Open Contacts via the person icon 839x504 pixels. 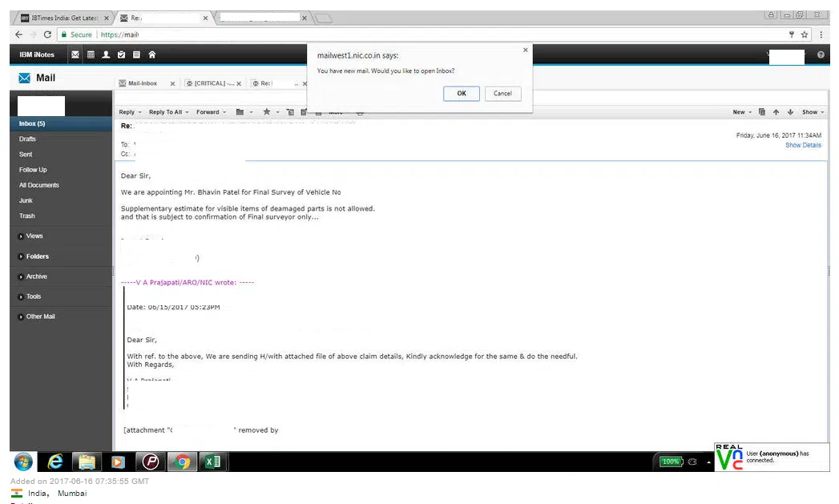pyautogui.click(x=106, y=54)
